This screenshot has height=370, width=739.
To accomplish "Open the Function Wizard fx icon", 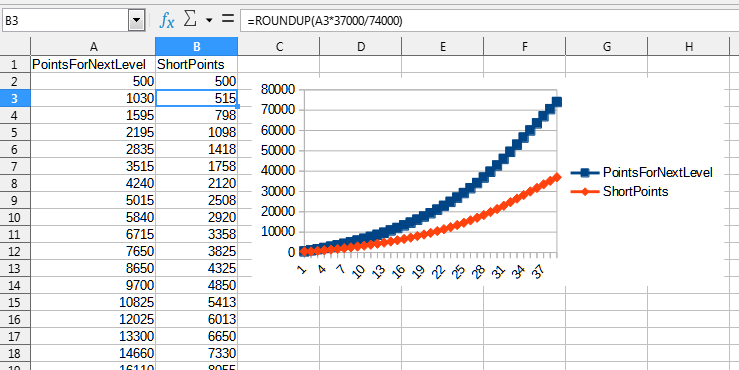I will pyautogui.click(x=166, y=20).
